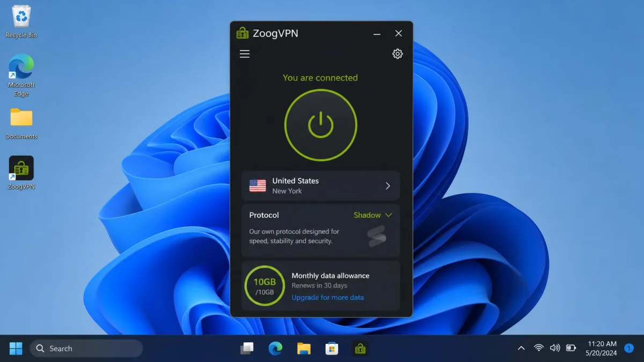Open server list chevron next to United States
This screenshot has width=644, height=362.
tap(388, 186)
